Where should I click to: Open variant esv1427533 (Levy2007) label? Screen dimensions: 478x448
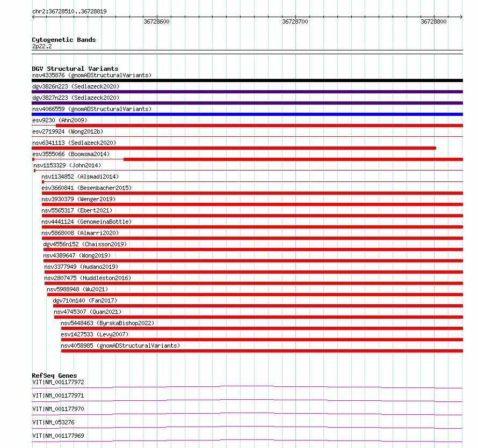click(x=95, y=334)
